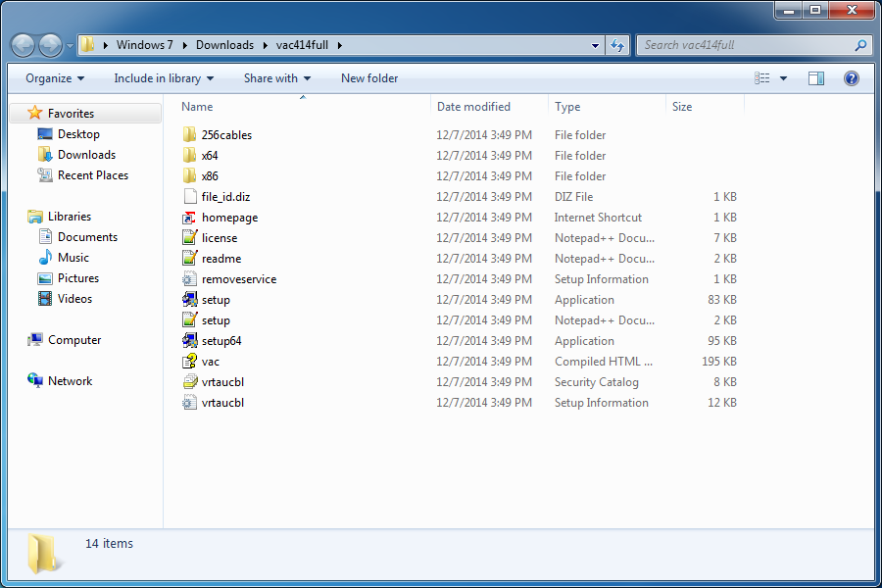Image resolution: width=882 pixels, height=588 pixels.
Task: Click the file_id.diz file icon
Action: click(x=189, y=196)
